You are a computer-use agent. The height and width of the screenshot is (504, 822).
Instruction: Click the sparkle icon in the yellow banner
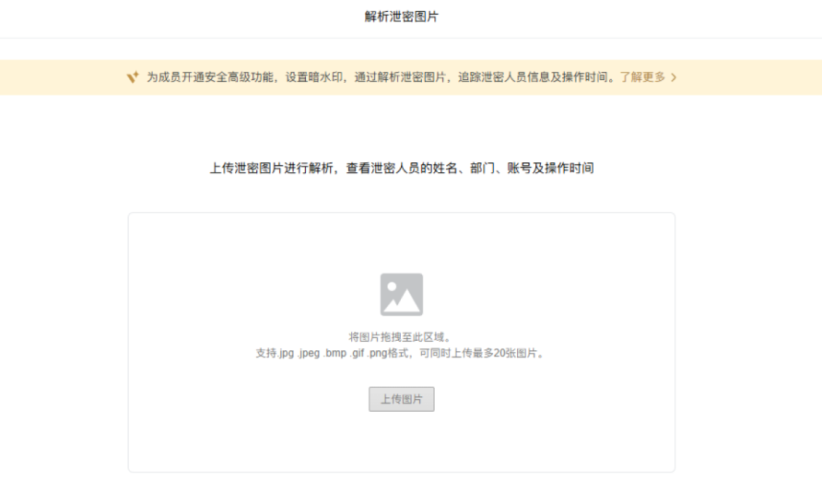point(133,77)
